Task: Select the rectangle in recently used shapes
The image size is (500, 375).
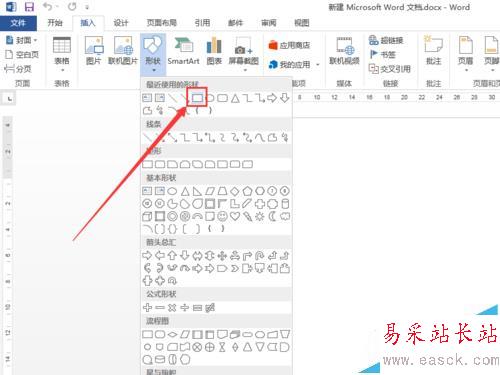Action: (x=197, y=98)
